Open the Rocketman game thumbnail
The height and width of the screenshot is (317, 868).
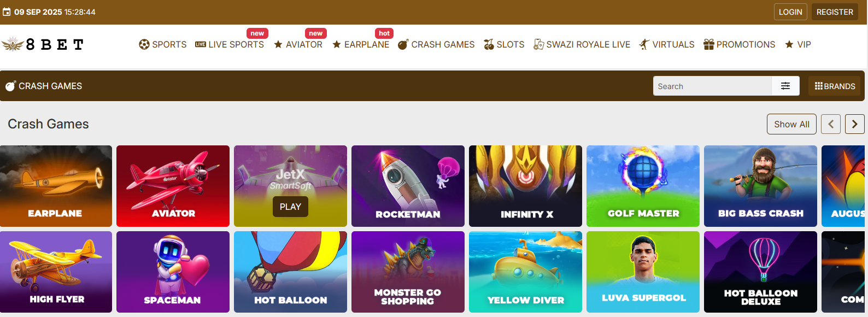[x=408, y=186]
